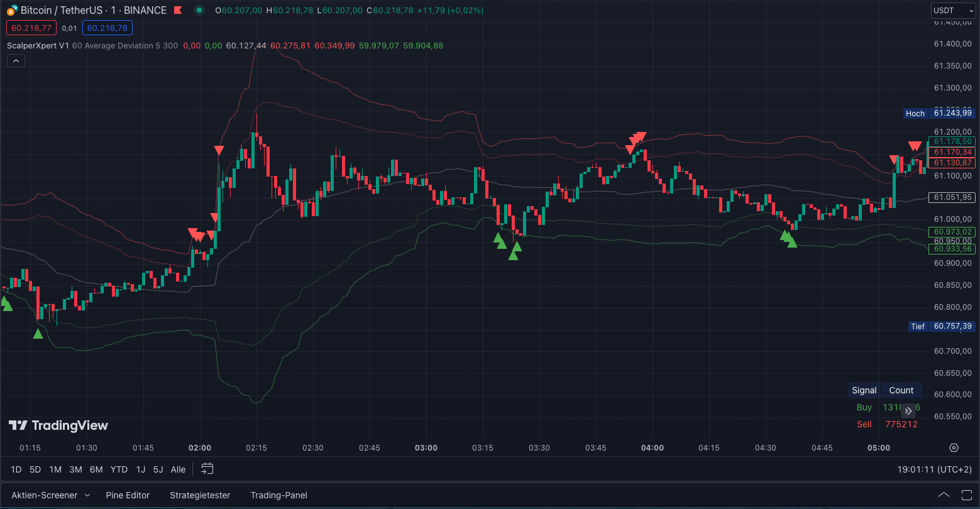Click the ScalperXpert V1 indicator name
Screen dimensions: 980x509
point(38,46)
